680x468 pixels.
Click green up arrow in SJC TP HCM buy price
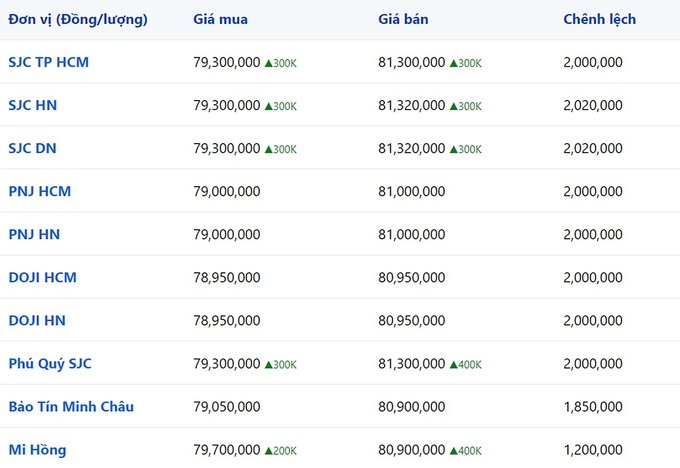tap(268, 63)
